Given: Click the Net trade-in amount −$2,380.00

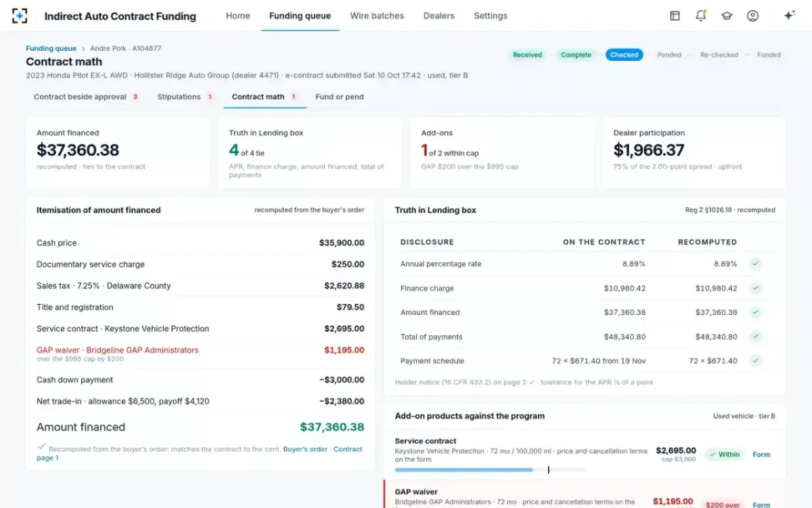Looking at the screenshot, I should pyautogui.click(x=342, y=402).
